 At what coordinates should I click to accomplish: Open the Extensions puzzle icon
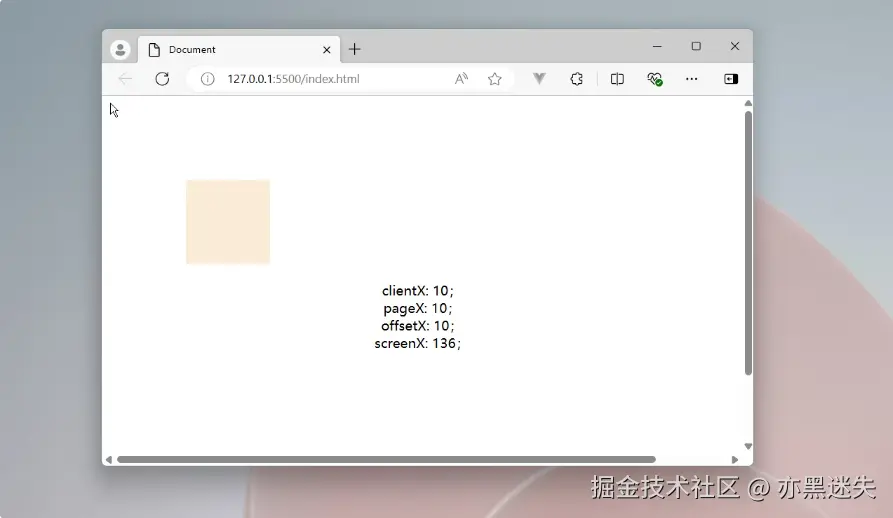[576, 79]
